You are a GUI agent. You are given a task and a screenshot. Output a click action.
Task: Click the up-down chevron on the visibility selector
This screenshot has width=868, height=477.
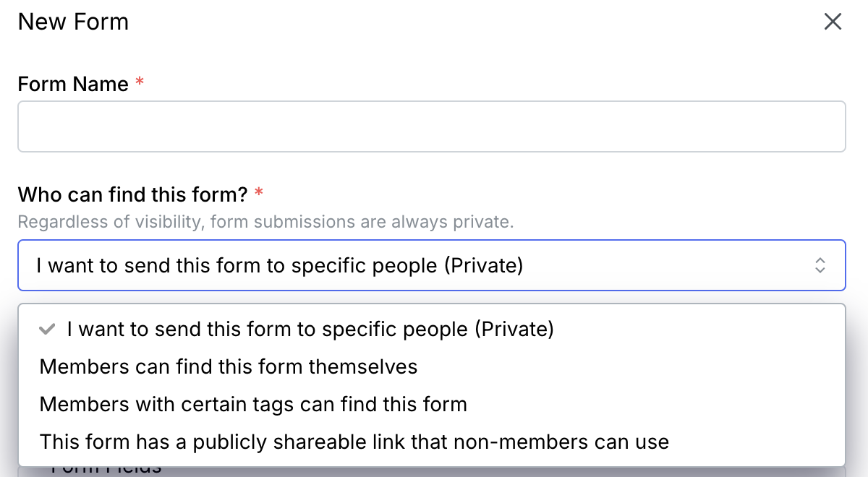[820, 265]
